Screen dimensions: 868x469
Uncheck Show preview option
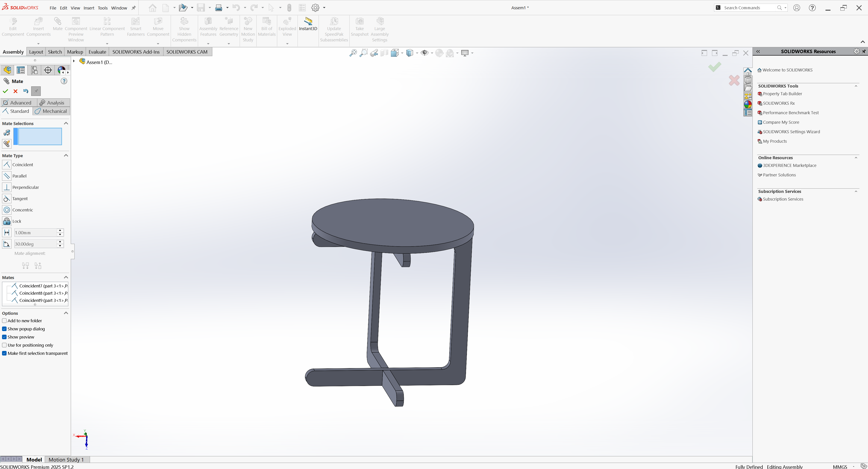point(4,337)
